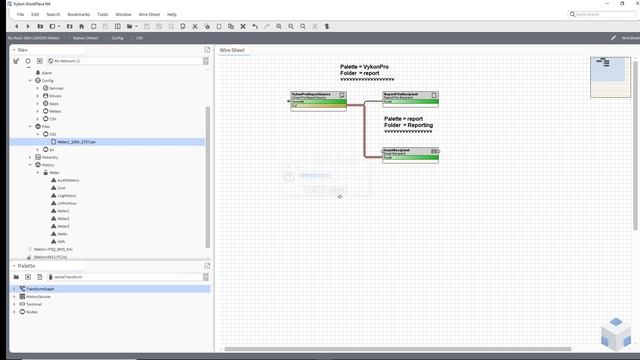Click the Nav tree vertical scrollbar
Screen dimensions: 640x360
coord(208,177)
